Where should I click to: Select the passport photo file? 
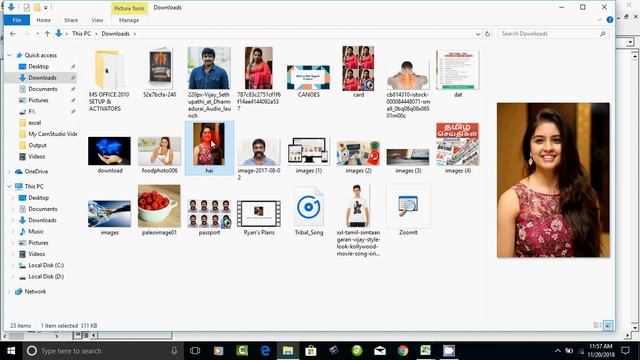click(209, 217)
